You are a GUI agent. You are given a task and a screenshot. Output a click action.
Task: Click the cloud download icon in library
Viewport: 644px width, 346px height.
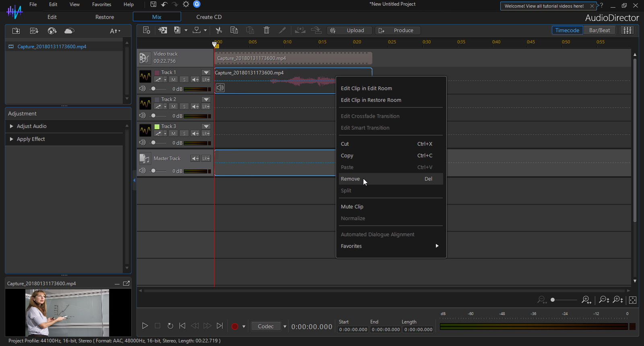tap(69, 31)
